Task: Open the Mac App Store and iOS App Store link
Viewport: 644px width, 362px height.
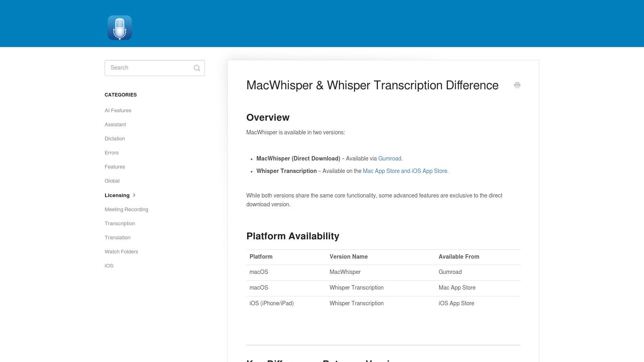Action: coord(405,171)
